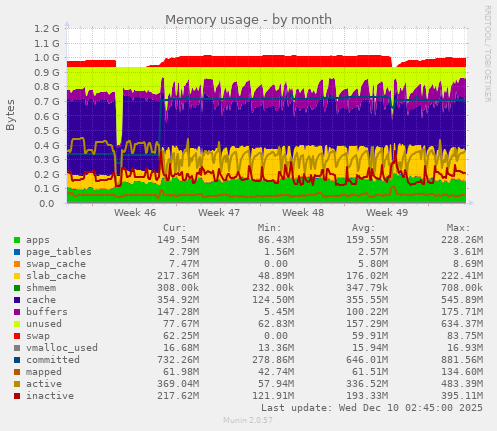Click the 'Min:' column header
The image size is (497, 431).
[269, 228]
